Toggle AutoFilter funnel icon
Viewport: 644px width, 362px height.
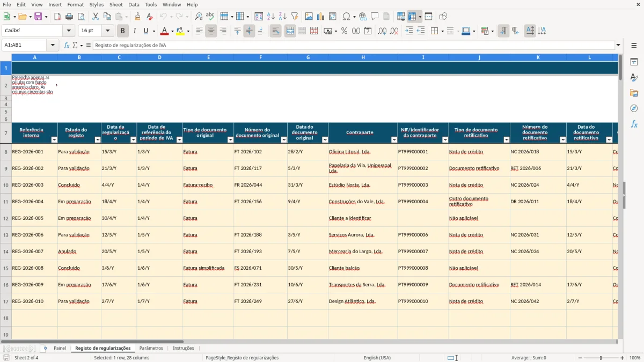point(294,17)
